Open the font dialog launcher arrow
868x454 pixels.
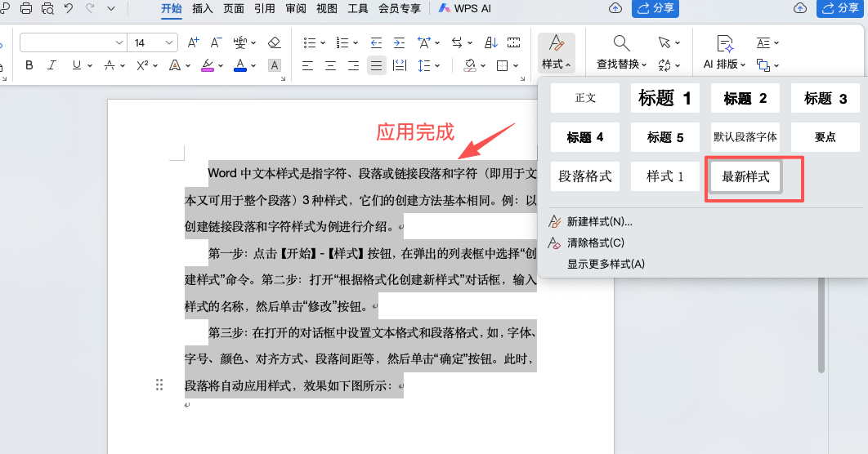(283, 79)
